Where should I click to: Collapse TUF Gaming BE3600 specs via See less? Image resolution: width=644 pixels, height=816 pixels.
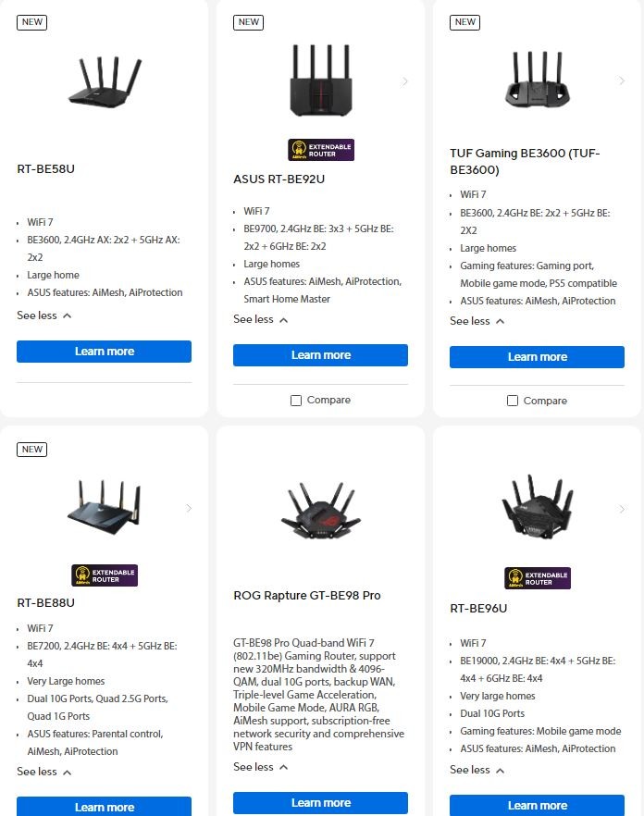click(477, 321)
